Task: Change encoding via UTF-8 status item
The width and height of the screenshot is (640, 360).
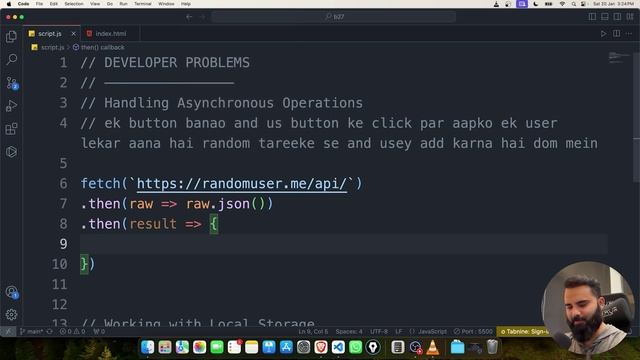Action: [379, 331]
